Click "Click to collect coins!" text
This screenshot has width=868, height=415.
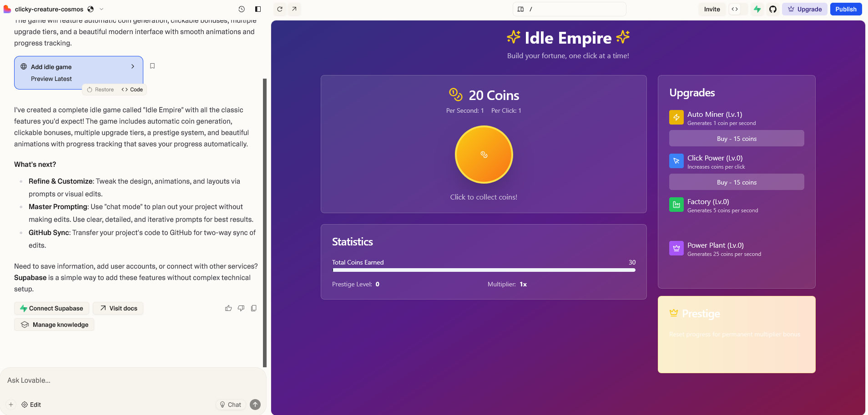pos(484,197)
